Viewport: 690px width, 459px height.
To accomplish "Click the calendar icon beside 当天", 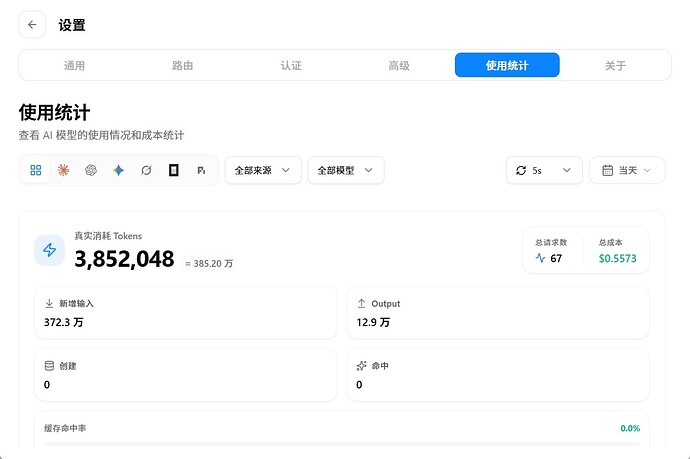I will click(608, 170).
